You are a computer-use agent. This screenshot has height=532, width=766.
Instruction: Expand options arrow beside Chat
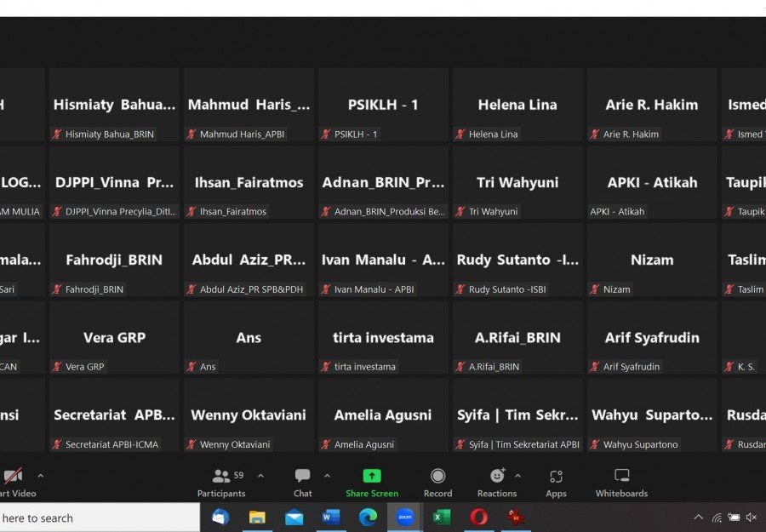pyautogui.click(x=328, y=476)
